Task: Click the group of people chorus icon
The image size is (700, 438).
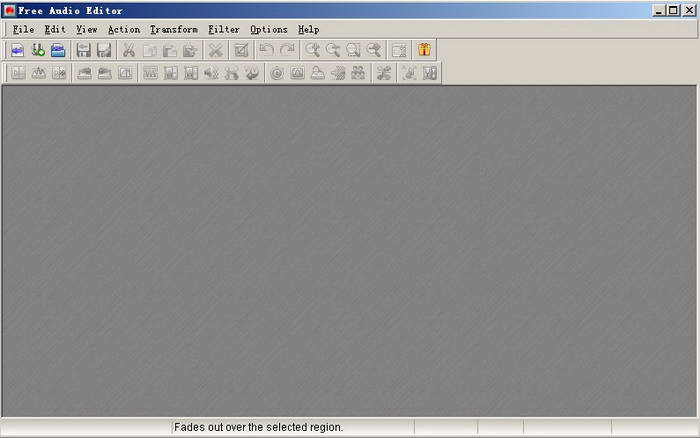Action: 358,73
